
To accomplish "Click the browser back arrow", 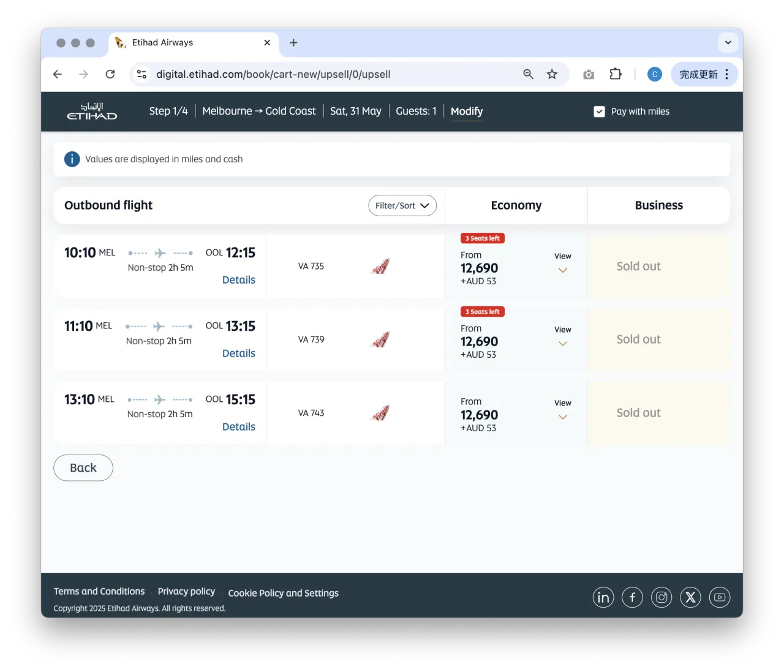I will pos(58,74).
